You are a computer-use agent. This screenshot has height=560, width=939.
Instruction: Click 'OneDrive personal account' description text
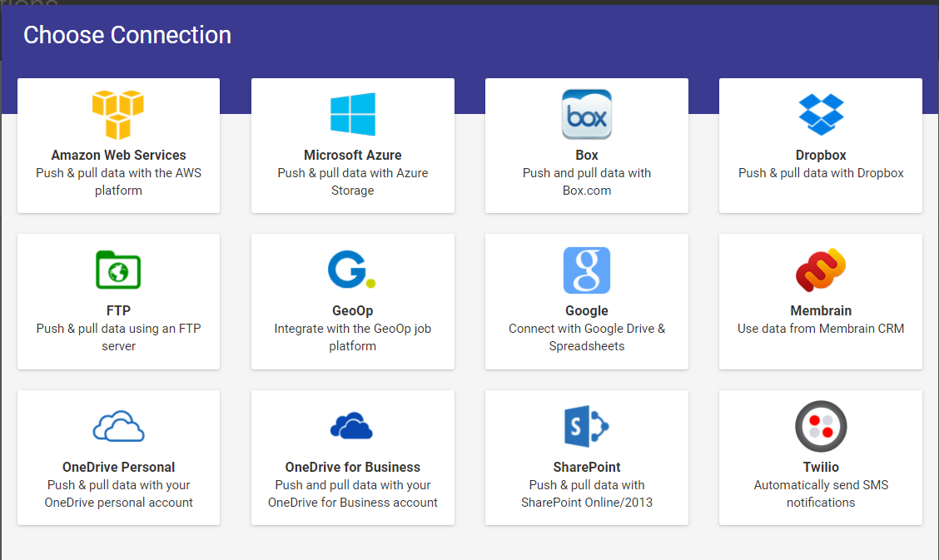coord(118,503)
